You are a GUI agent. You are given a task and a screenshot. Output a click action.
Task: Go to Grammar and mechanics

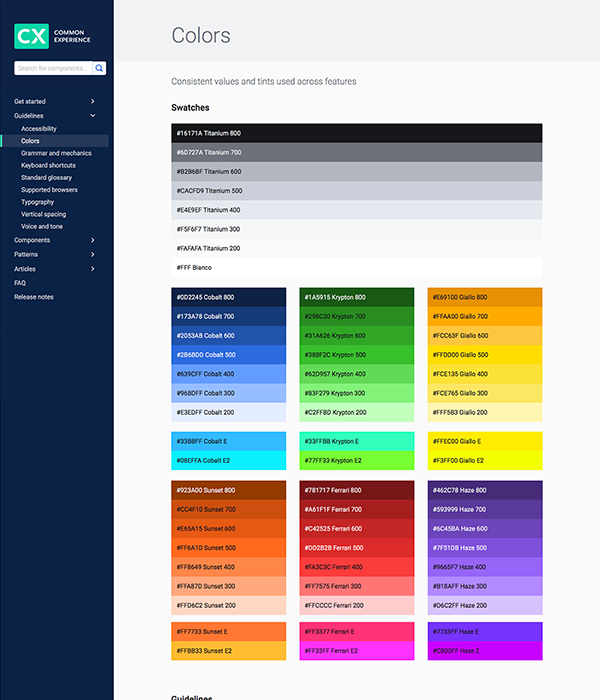pos(56,153)
